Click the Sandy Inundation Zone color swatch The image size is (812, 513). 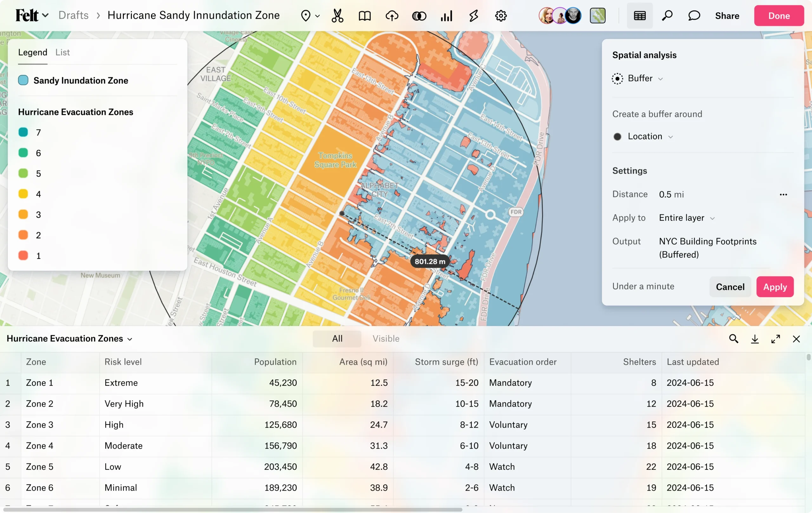23,80
